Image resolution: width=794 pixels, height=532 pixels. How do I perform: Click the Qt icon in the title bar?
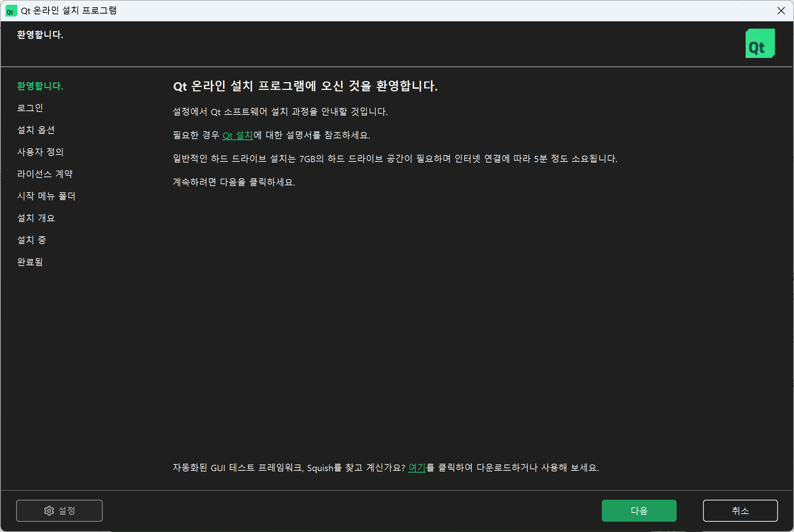click(11, 11)
